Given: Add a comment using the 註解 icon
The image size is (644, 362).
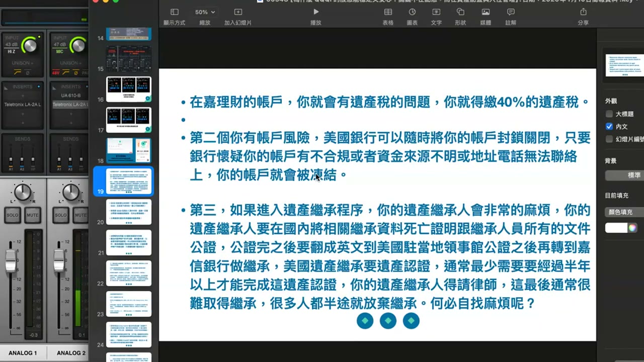Looking at the screenshot, I should [x=511, y=12].
